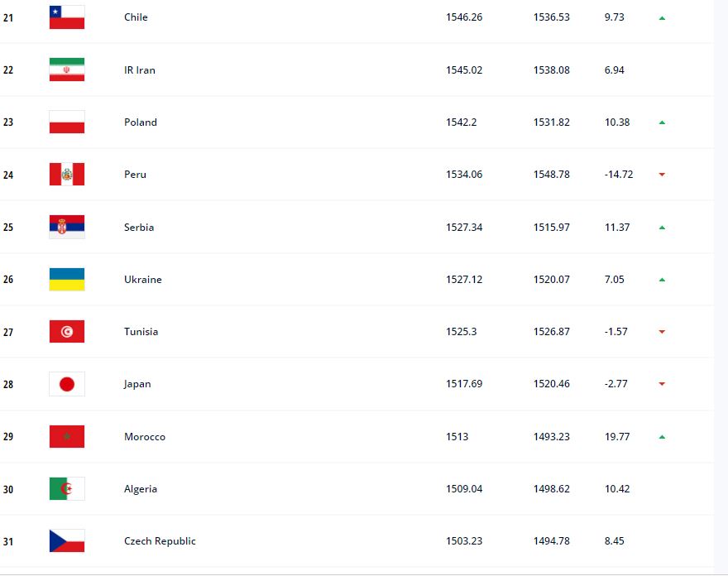Click the Algeria flag icon
Image resolution: width=728 pixels, height=576 pixels.
pos(67,488)
